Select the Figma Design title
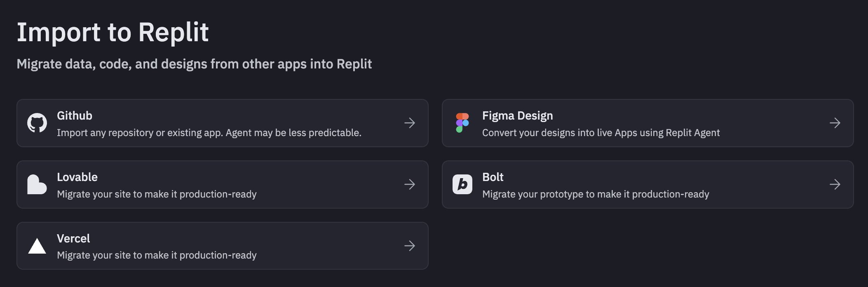The height and width of the screenshot is (287, 868). click(518, 115)
